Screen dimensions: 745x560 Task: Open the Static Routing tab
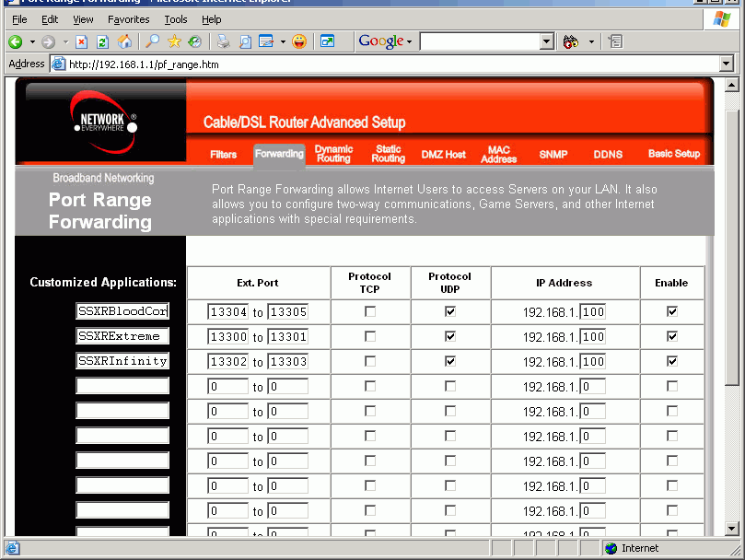pos(389,154)
